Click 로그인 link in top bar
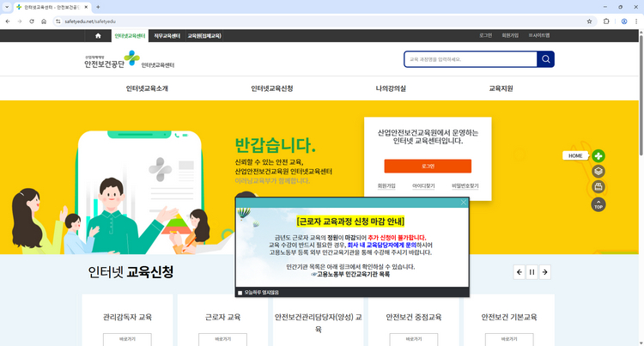644x346 pixels. 485,35
